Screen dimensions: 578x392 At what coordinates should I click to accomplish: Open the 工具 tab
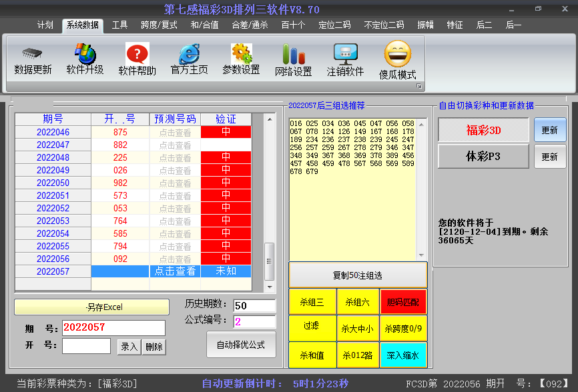tap(119, 25)
